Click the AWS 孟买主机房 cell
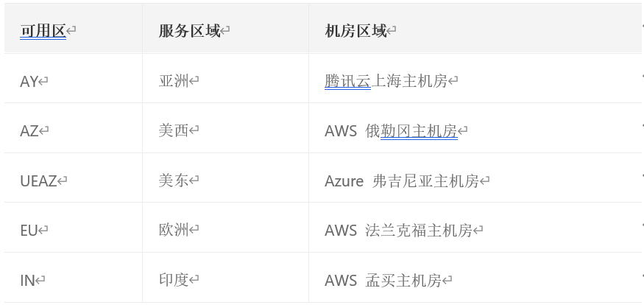This screenshot has height=305, width=644. [383, 281]
